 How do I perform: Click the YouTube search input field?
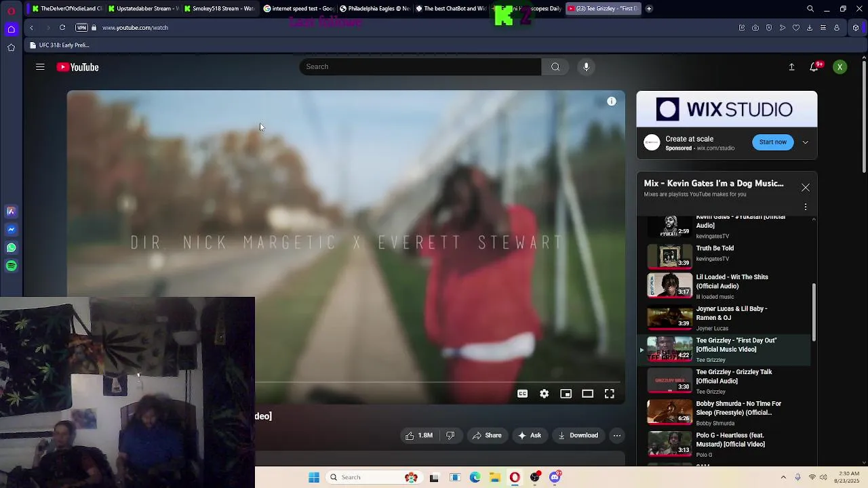point(420,66)
